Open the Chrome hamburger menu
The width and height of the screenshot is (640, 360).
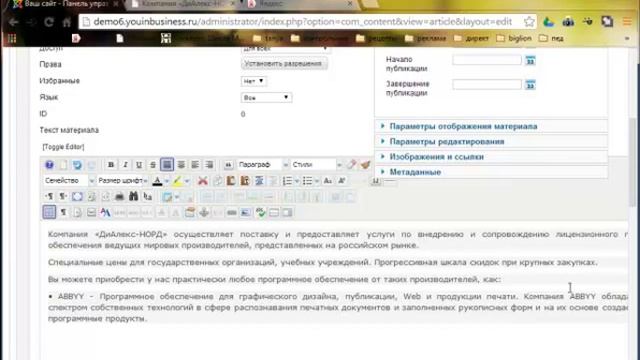(x=627, y=22)
